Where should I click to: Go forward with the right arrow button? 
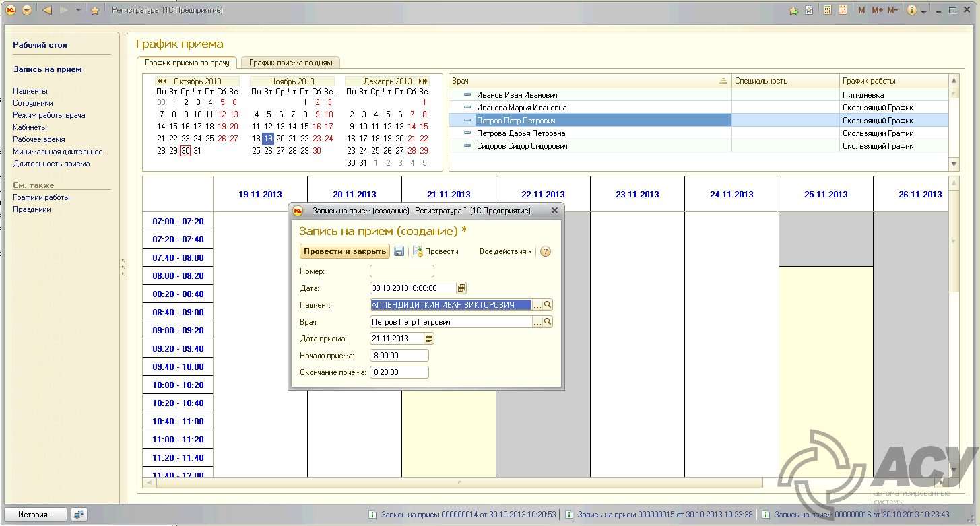[64, 10]
